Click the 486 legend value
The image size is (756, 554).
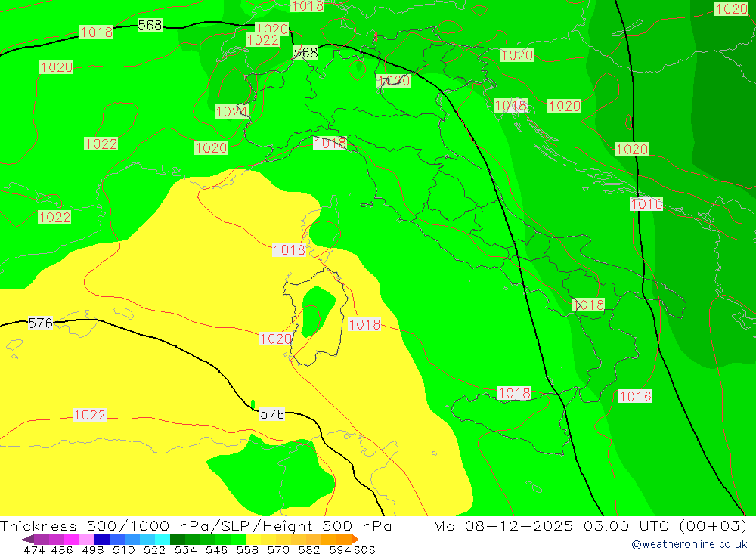(x=62, y=549)
